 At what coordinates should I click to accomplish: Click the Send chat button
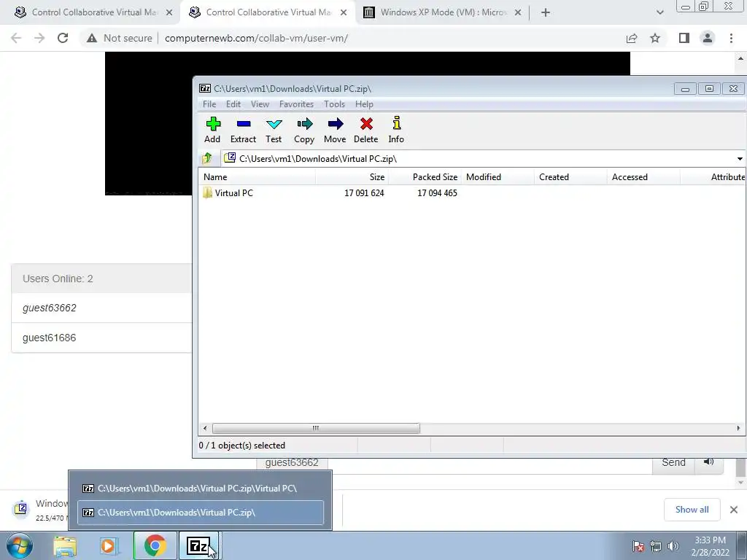(673, 462)
